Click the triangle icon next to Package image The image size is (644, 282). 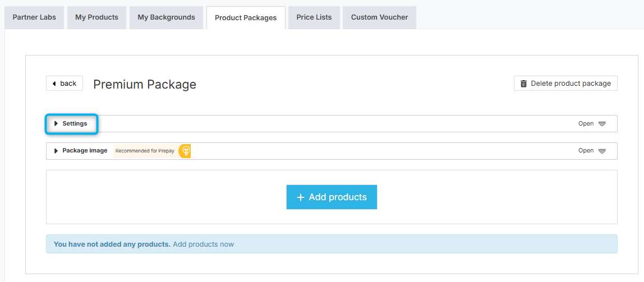tap(56, 151)
